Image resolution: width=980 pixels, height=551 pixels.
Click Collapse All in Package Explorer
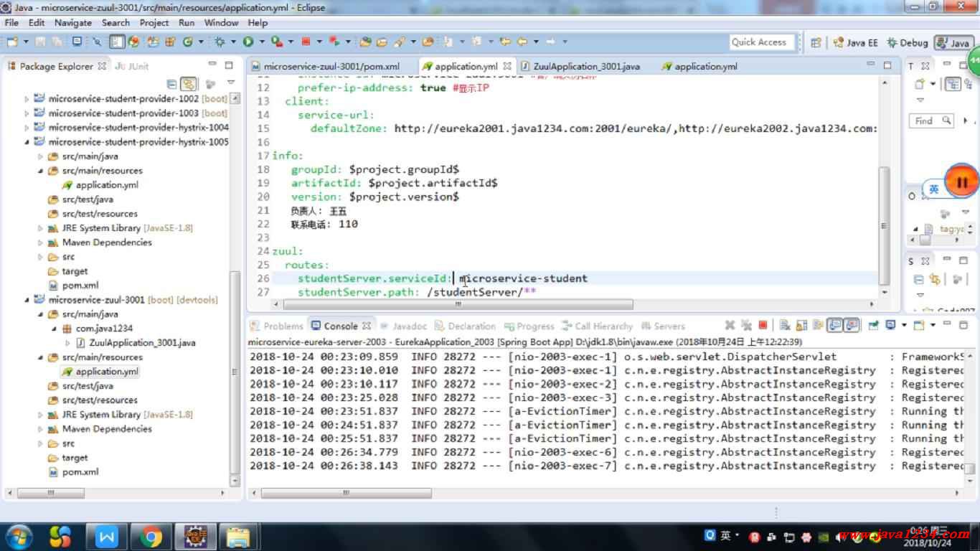(171, 84)
